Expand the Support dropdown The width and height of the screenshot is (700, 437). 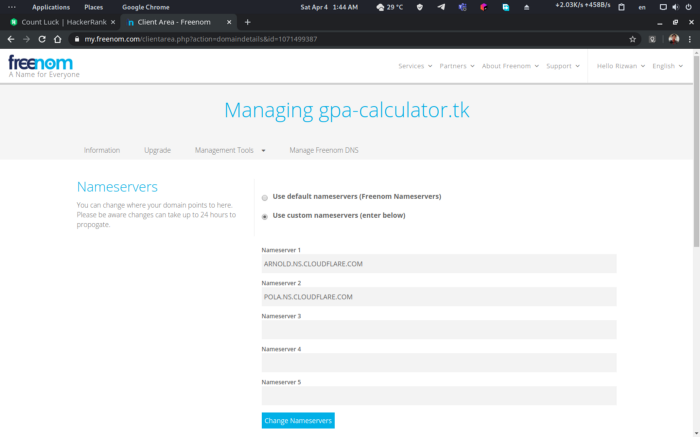pyautogui.click(x=563, y=66)
